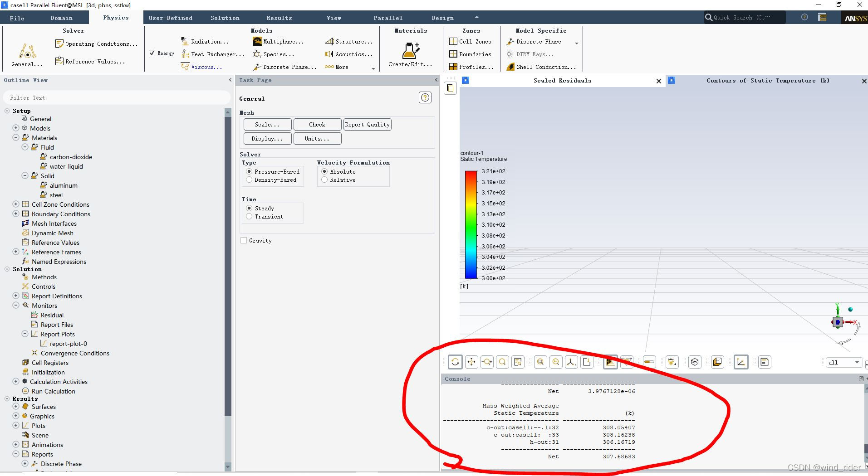
Task: Click the Scale... mesh button
Action: 267,124
